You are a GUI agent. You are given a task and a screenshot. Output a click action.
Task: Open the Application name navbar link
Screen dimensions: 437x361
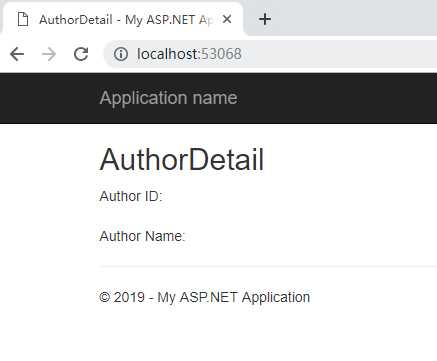[x=168, y=98]
